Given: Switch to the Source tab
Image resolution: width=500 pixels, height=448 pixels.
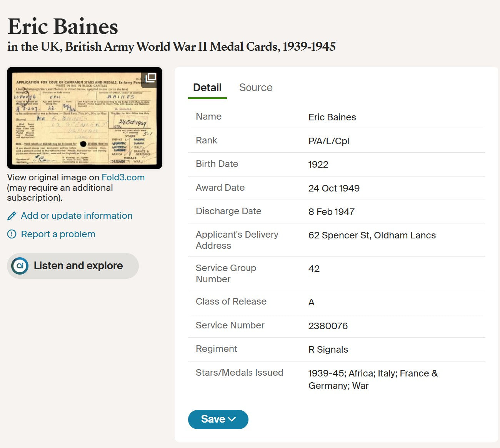Looking at the screenshot, I should pos(256,88).
